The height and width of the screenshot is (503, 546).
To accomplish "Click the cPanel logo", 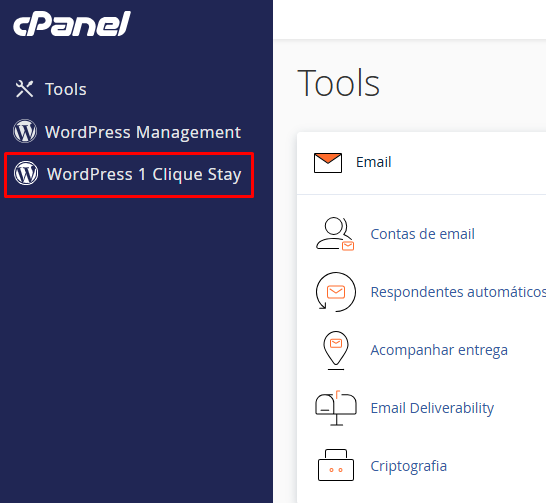I will coord(72,24).
